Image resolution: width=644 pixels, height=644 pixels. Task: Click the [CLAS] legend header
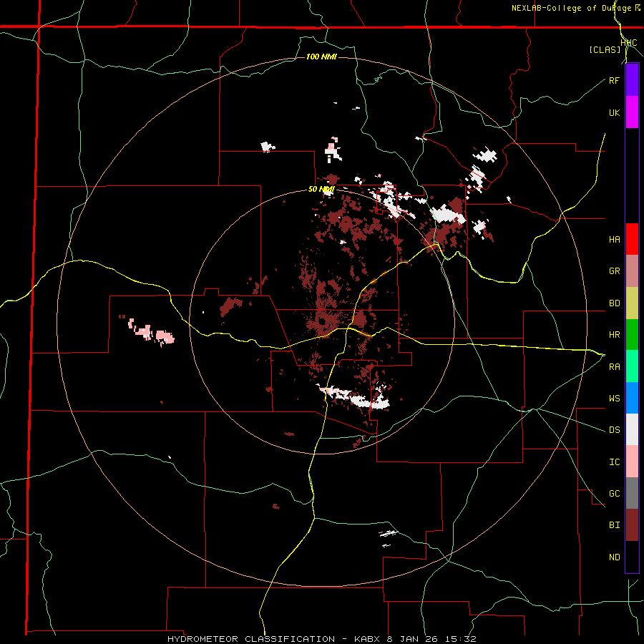[x=605, y=49]
